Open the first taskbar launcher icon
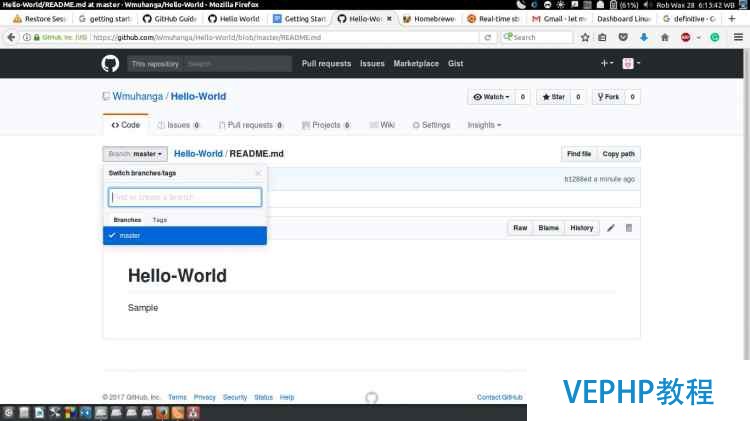750x421 pixels. 9,412
